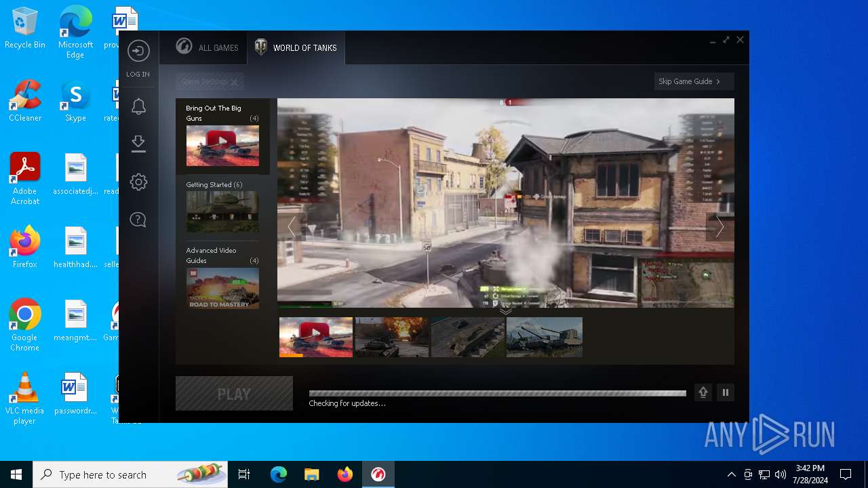
Task: Open the notifications bell icon
Action: coord(138,106)
